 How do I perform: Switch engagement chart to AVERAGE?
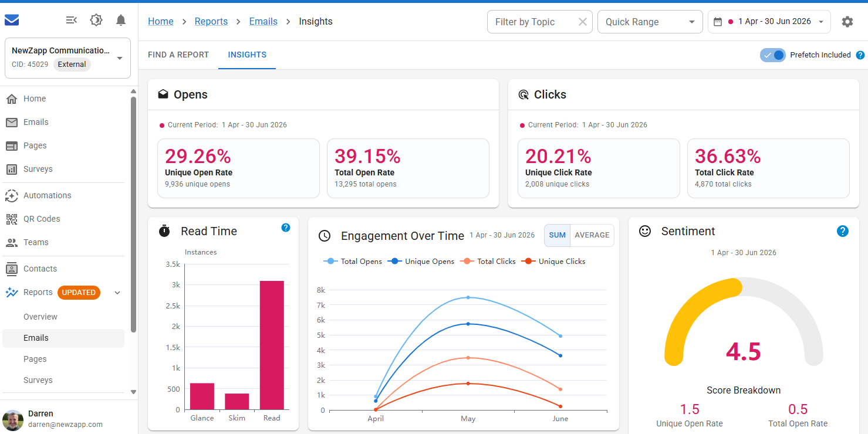592,235
